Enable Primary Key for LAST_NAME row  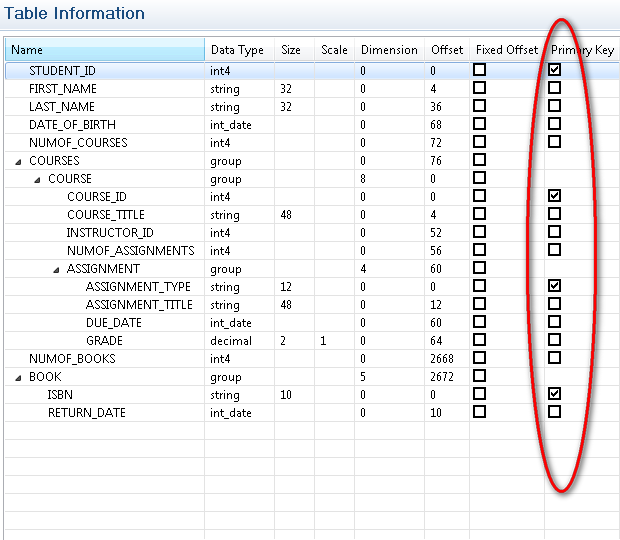554,107
